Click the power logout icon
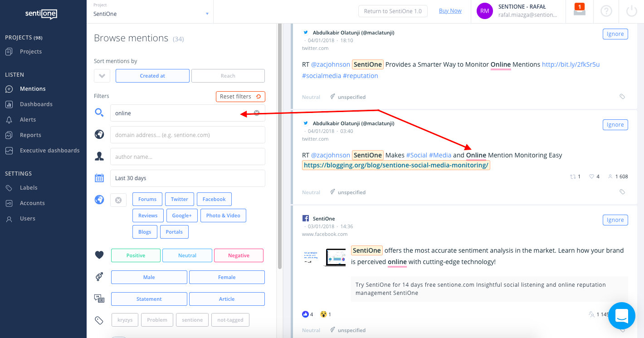This screenshot has height=338, width=644. (x=631, y=11)
